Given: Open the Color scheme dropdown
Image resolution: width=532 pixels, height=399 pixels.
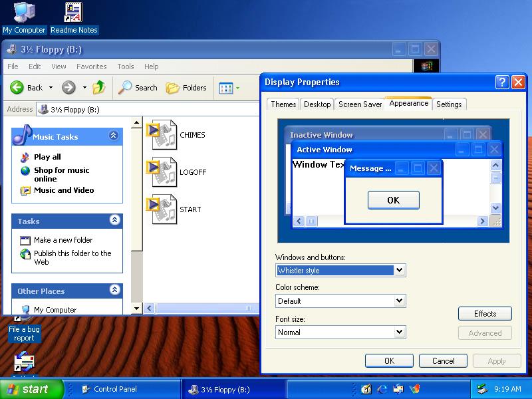Looking at the screenshot, I should [400, 301].
